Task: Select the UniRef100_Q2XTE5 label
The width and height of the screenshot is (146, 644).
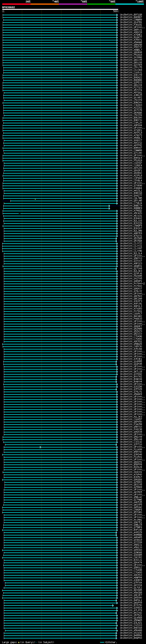Action: [x=131, y=65]
